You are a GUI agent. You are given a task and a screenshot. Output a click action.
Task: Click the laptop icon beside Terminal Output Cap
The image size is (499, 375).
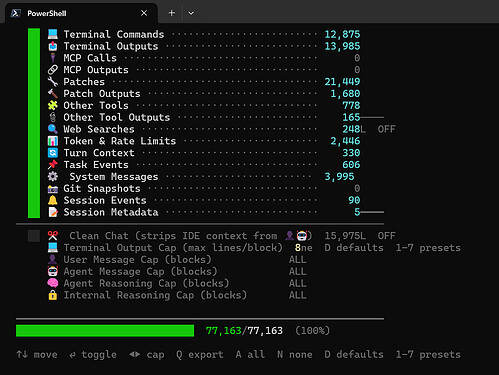click(x=53, y=248)
